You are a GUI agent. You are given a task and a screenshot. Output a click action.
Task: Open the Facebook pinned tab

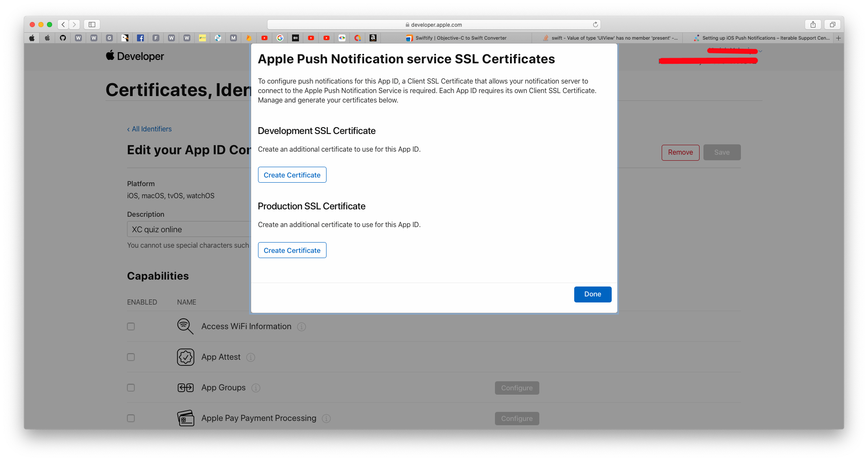coord(140,38)
